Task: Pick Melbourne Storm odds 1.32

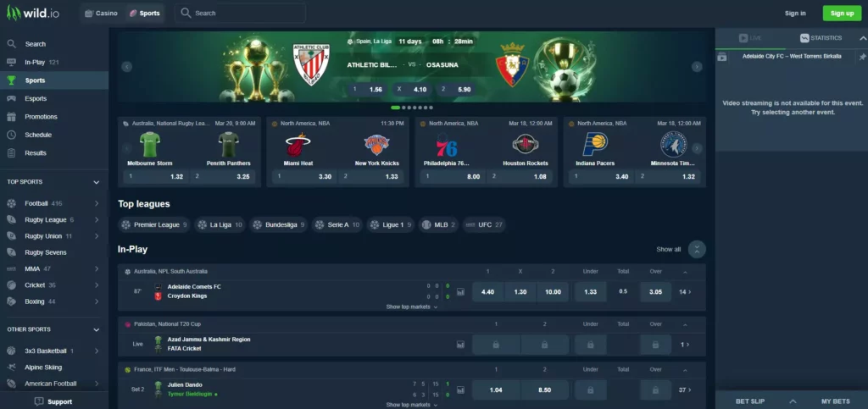Action: (156, 177)
